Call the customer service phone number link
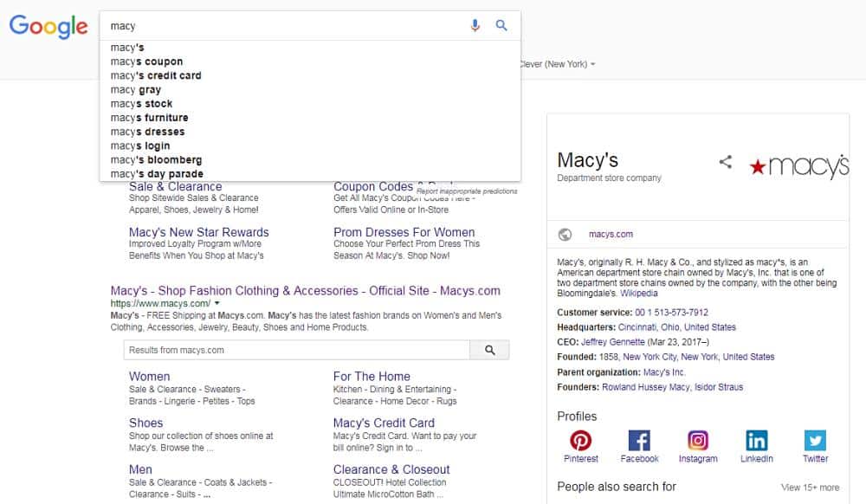Screen dimensions: 866x504 click(672, 313)
